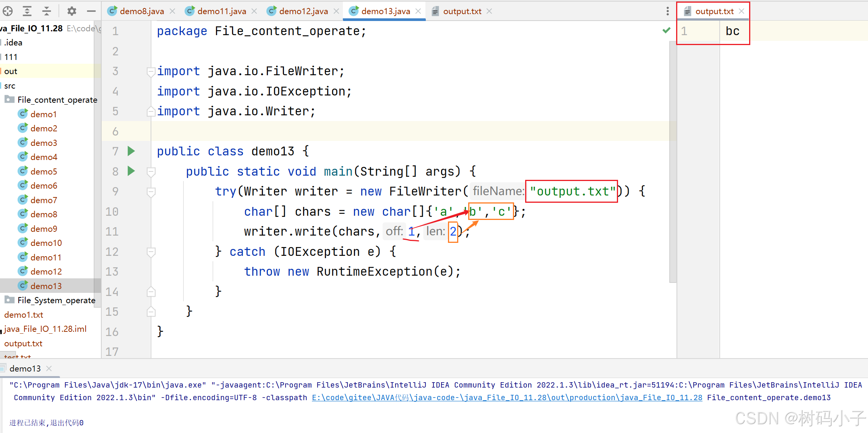Click the locate/select opened file icon
The width and height of the screenshot is (868, 433).
point(8,11)
